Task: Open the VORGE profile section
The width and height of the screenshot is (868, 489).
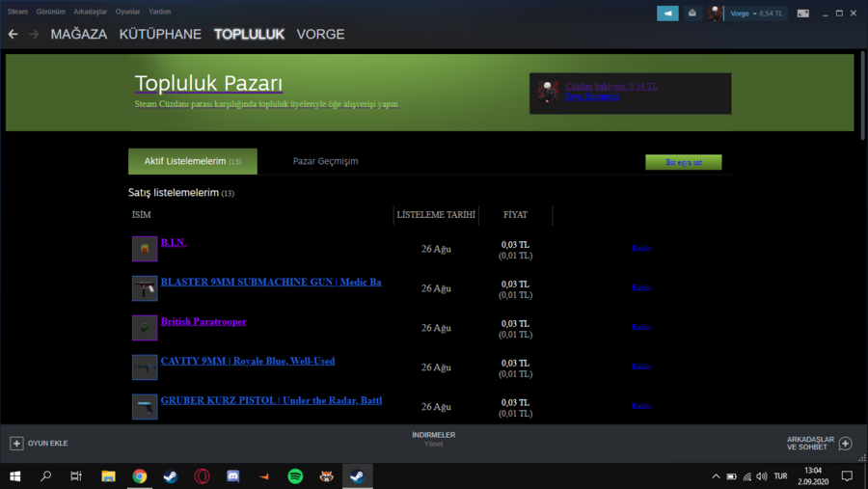Action: click(x=320, y=35)
